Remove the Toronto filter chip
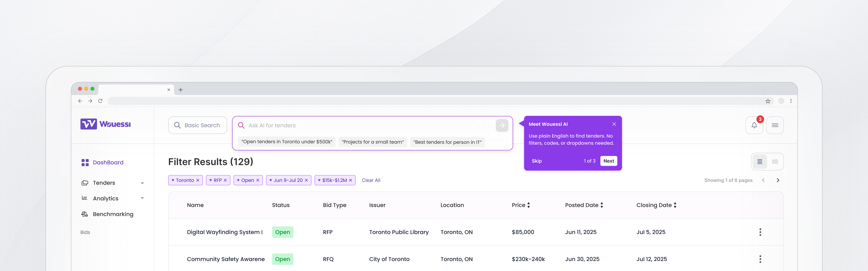Screen dimensions: 868x271 pos(198,180)
